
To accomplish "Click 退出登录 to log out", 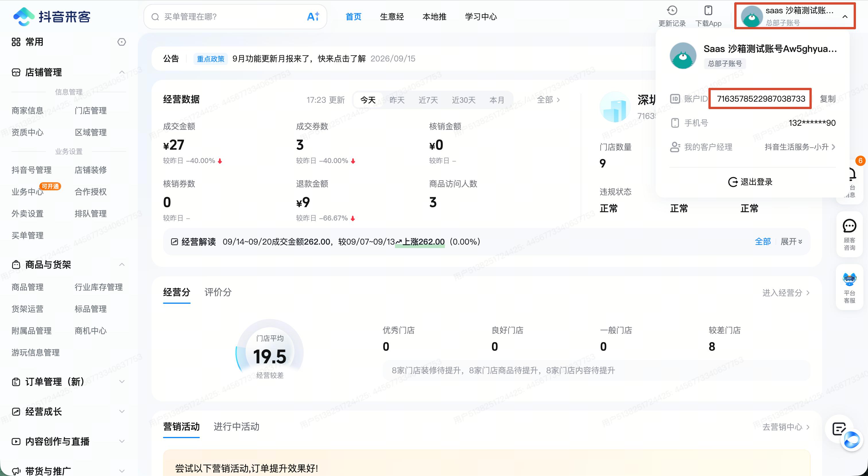I will (x=750, y=182).
